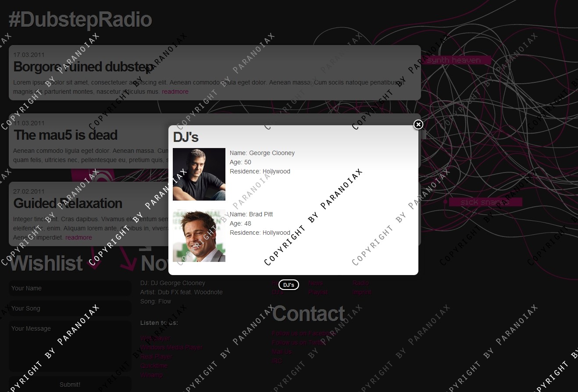Open the Windows Media Player link
Viewport: 578px width, 392px height.
point(171,347)
